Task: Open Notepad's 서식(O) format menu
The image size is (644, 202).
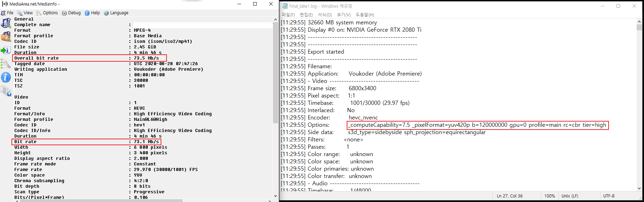Action: 325,15
